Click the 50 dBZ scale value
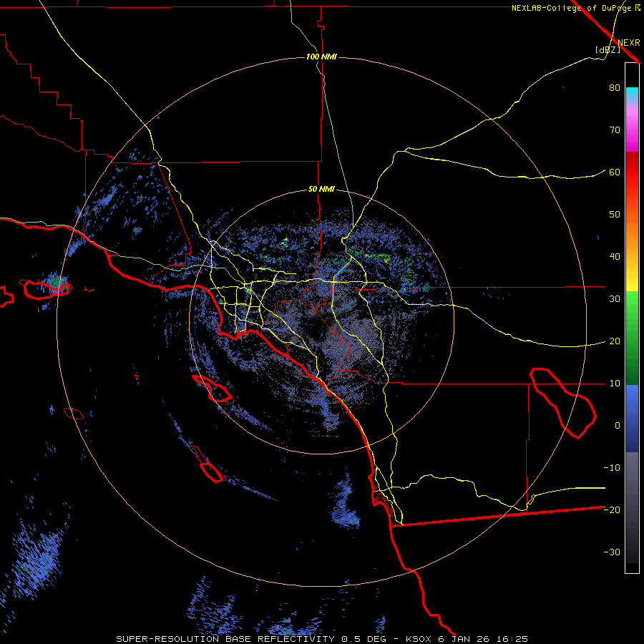This screenshot has height=644, width=644. pos(615,215)
